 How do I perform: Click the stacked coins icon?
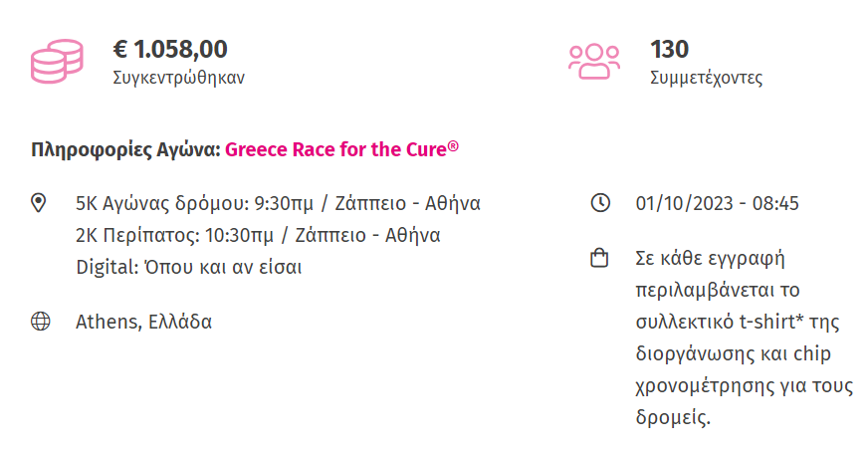[57, 61]
